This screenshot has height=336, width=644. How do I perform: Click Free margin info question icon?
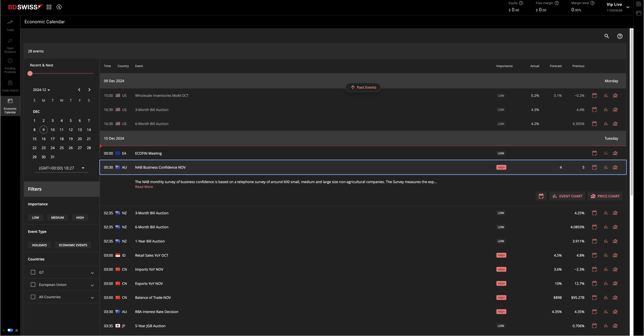pyautogui.click(x=557, y=3)
